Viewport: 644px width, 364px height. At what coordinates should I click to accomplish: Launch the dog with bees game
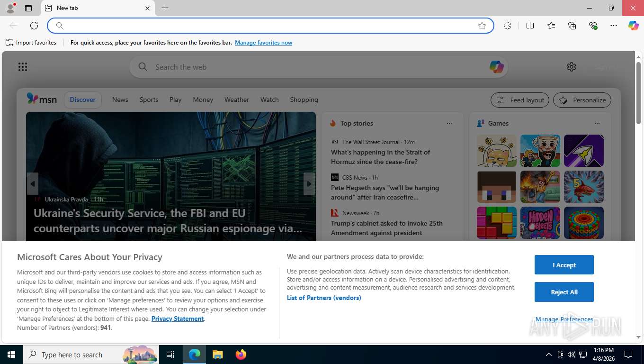[x=497, y=151]
